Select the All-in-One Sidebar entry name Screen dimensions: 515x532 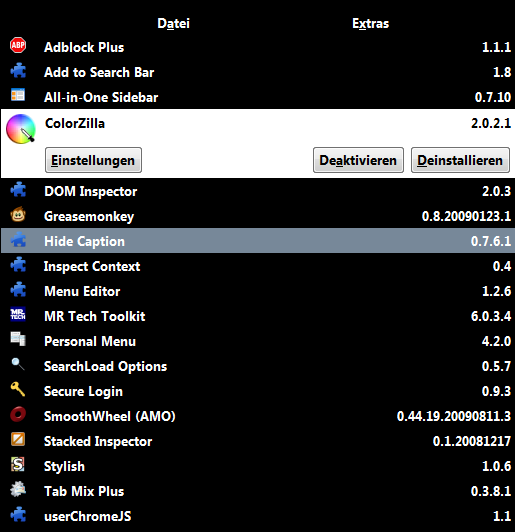(101, 97)
